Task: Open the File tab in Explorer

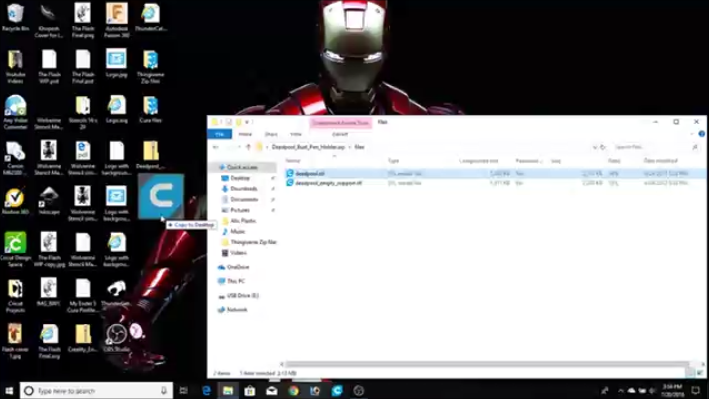Action: coord(219,134)
